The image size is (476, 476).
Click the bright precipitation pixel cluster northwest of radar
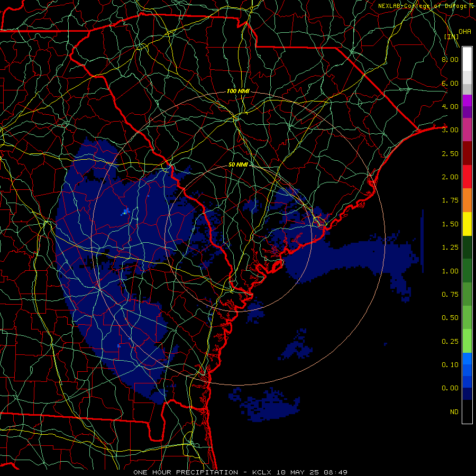tap(126, 212)
